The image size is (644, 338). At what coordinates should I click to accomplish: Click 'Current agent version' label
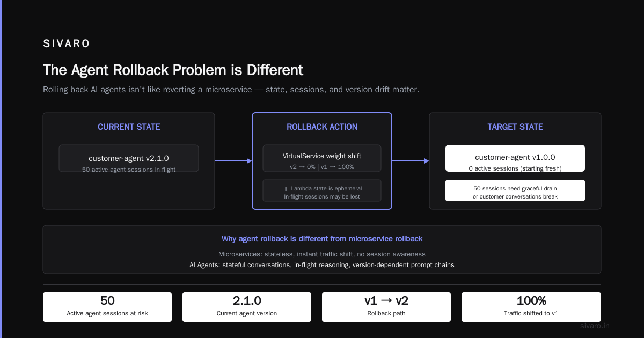[x=247, y=313]
